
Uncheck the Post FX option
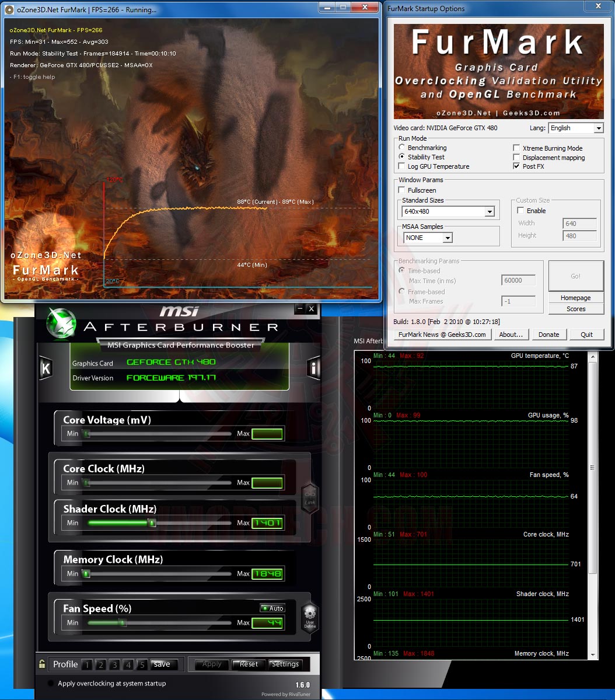click(516, 166)
